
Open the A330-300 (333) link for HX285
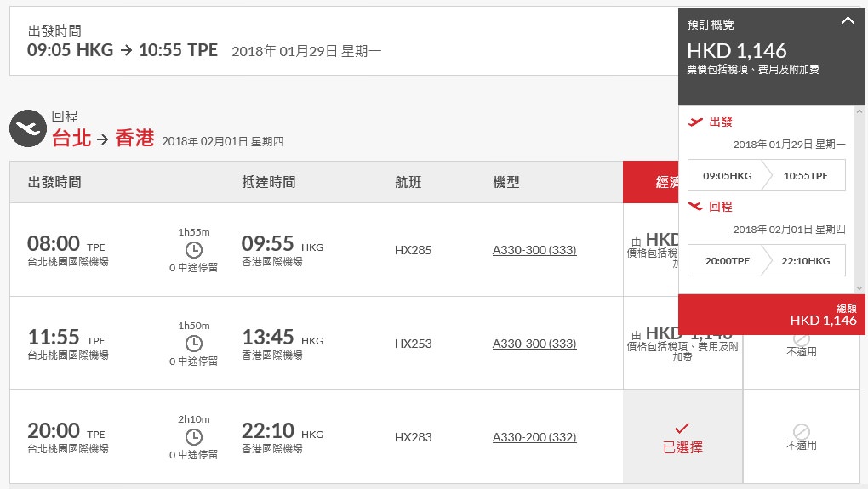coord(534,250)
